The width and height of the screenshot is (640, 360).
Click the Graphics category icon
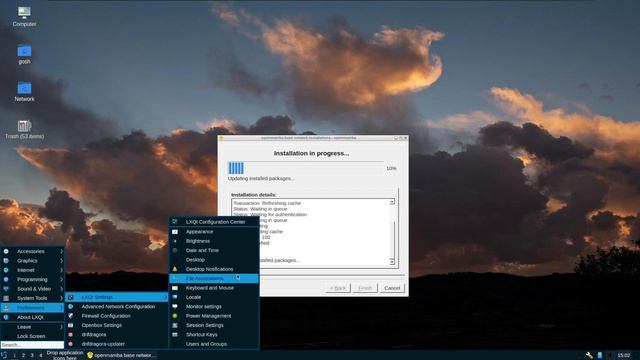pos(6,261)
